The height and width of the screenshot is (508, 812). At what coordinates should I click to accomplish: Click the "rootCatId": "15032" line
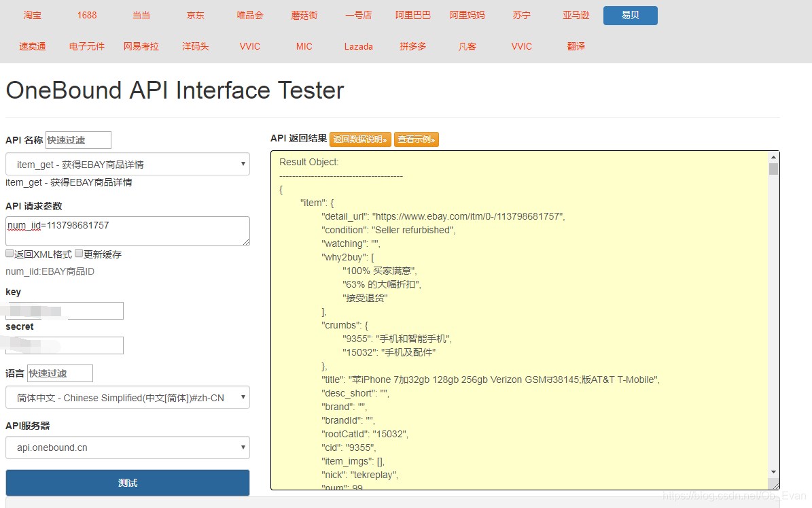(x=365, y=434)
